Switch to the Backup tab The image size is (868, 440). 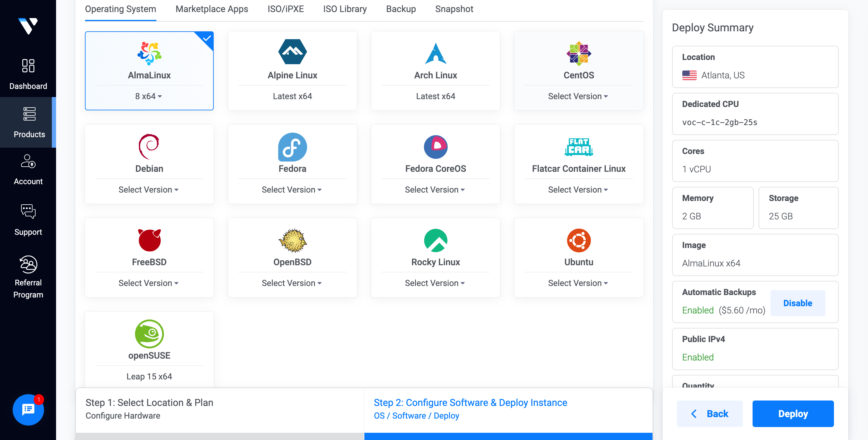401,9
